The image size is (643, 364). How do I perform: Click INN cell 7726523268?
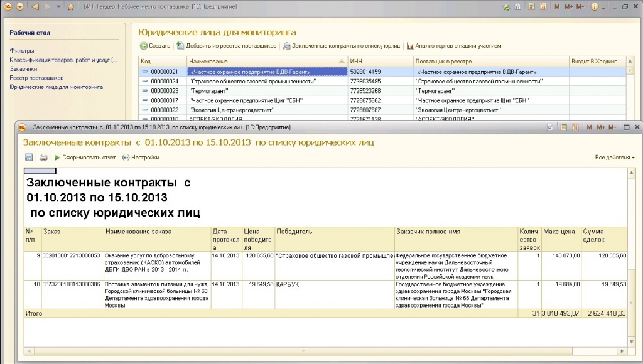[381, 91]
